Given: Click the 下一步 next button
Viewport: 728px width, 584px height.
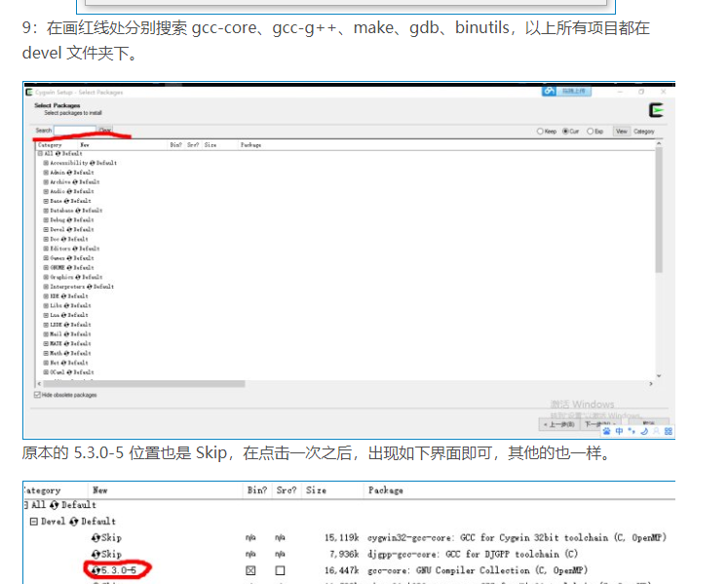Looking at the screenshot, I should 600,424.
